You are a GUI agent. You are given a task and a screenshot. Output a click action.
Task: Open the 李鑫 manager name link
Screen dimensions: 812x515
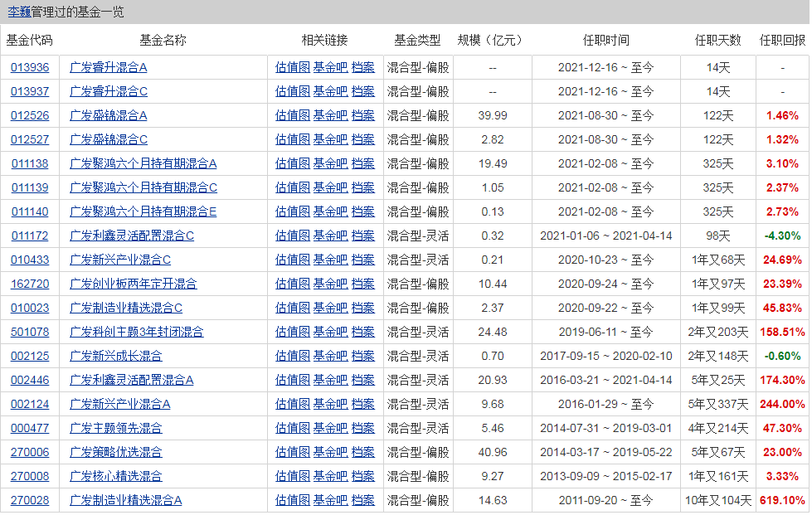(19, 12)
